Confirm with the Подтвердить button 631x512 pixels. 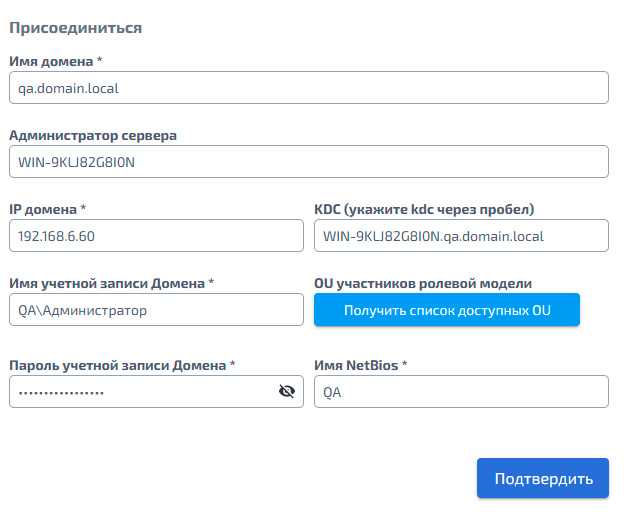[543, 478]
